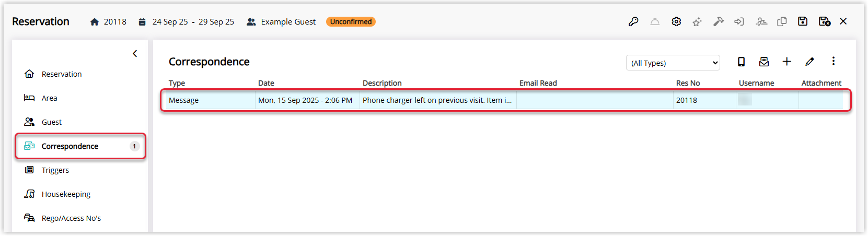Click the Phone charger left description cell

[437, 100]
